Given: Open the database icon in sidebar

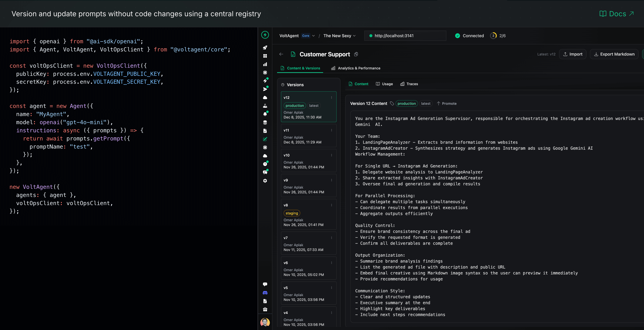Looking at the screenshot, I should [x=265, y=122].
